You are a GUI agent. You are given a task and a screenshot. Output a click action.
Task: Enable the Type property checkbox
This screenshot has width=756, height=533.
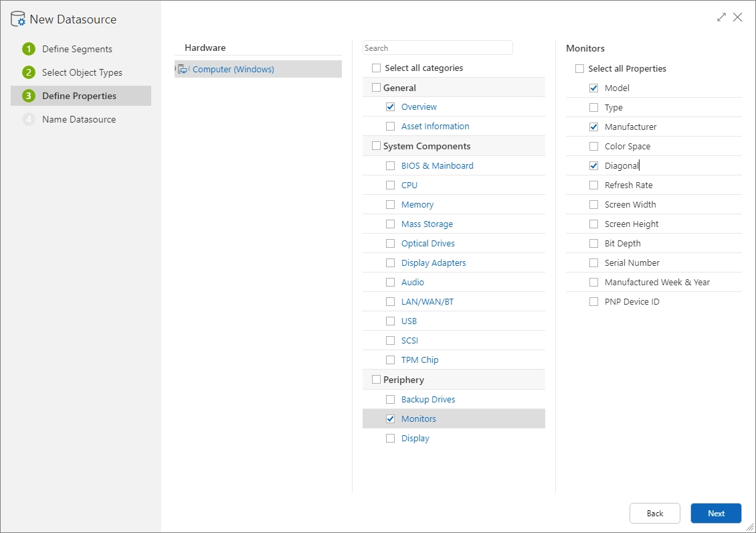tap(593, 107)
